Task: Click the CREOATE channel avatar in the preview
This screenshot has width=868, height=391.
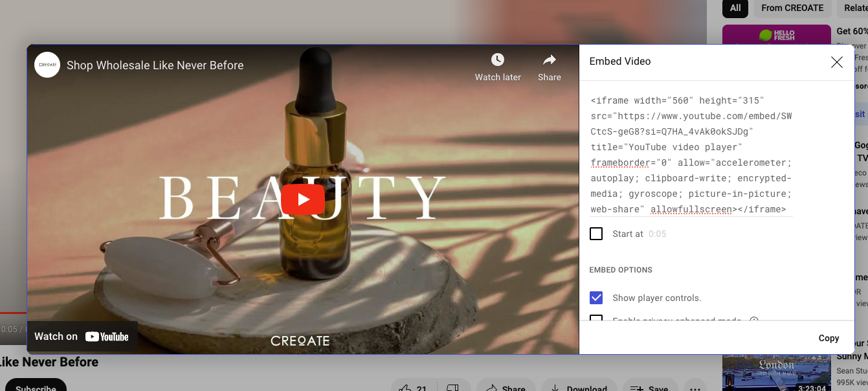Action: click(47, 65)
